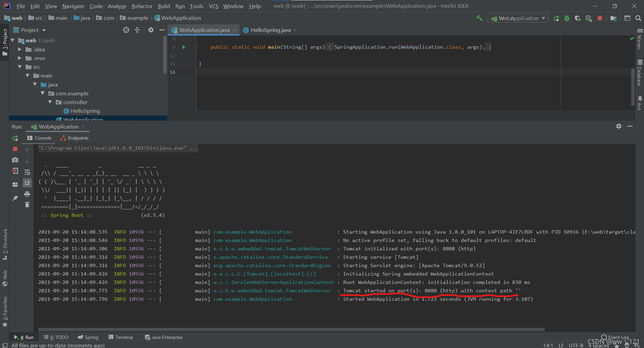644x348 pixels.
Task: Pin the Run tab
Action: [15, 198]
